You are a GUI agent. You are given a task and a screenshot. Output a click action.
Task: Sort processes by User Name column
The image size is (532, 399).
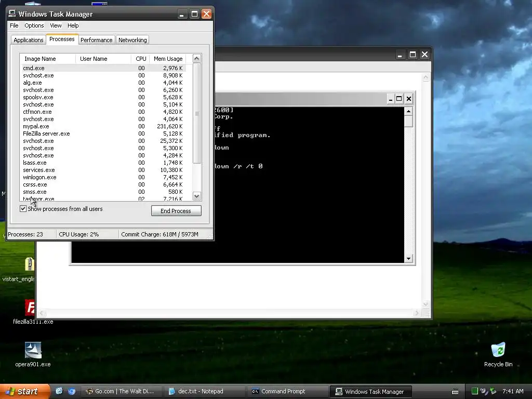(x=103, y=59)
